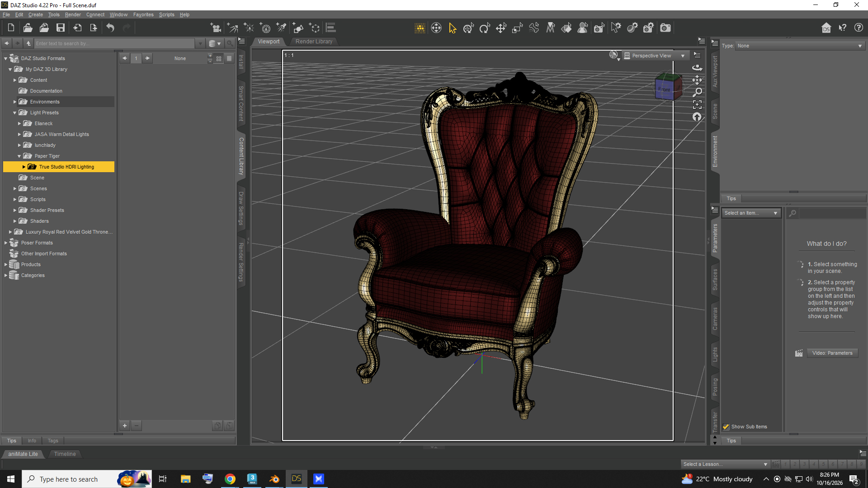868x488 pixels.
Task: Expand the Shader Presets folder
Action: point(15,210)
